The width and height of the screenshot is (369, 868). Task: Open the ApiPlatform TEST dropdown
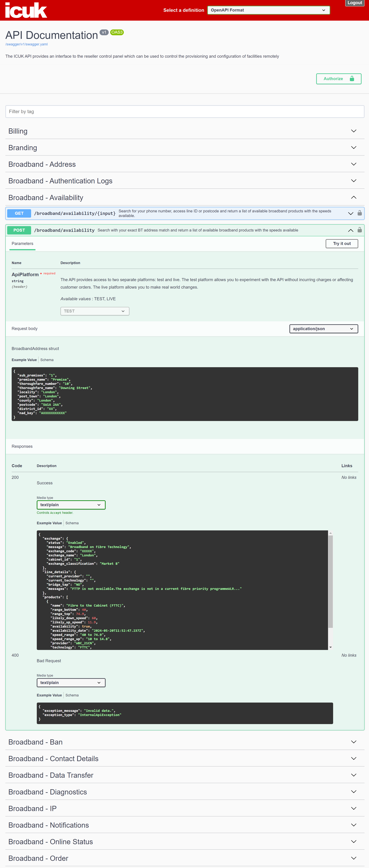[95, 311]
